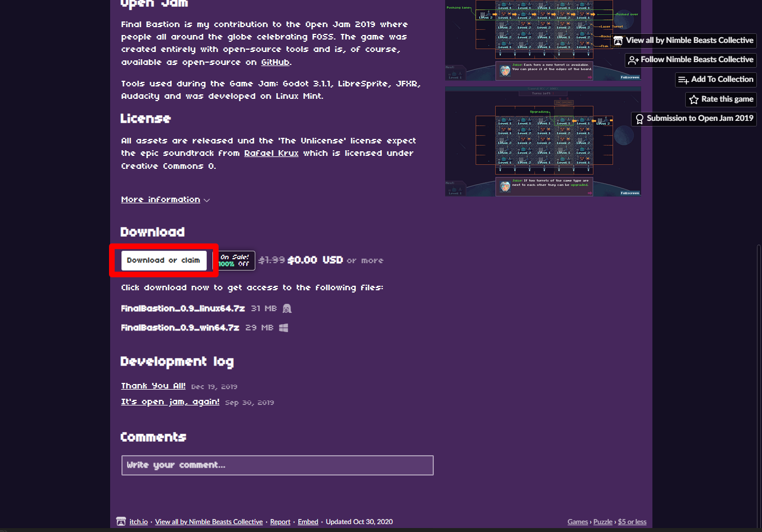The width and height of the screenshot is (762, 532).
Task: Select the FinalBastion_0.9_win64.7z file name
Action: [180, 328]
